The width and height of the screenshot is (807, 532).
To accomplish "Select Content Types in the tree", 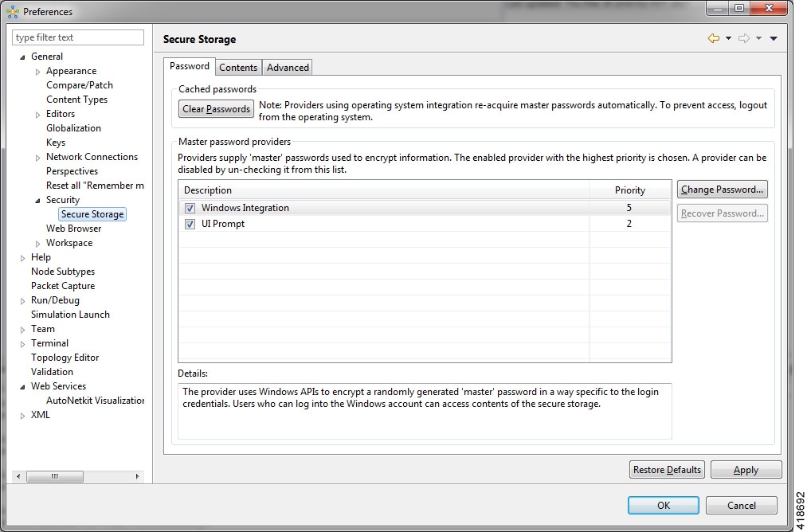I will [x=76, y=100].
